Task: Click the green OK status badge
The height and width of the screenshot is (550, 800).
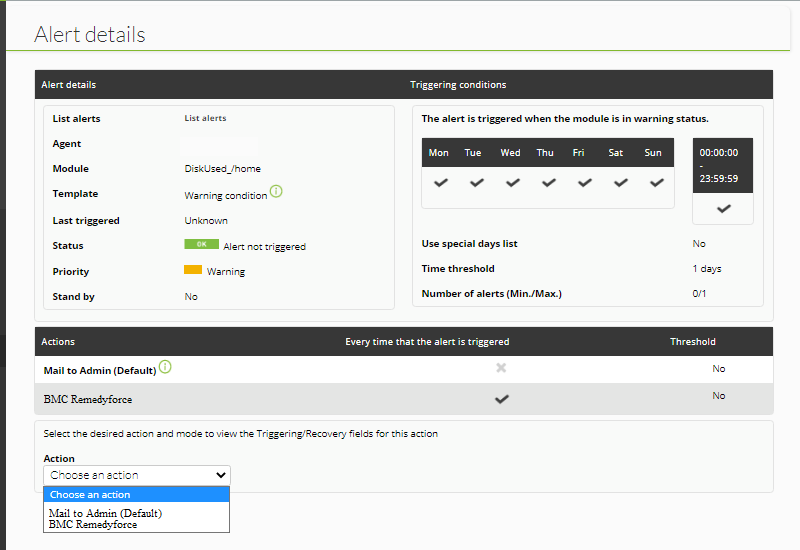Action: point(202,244)
